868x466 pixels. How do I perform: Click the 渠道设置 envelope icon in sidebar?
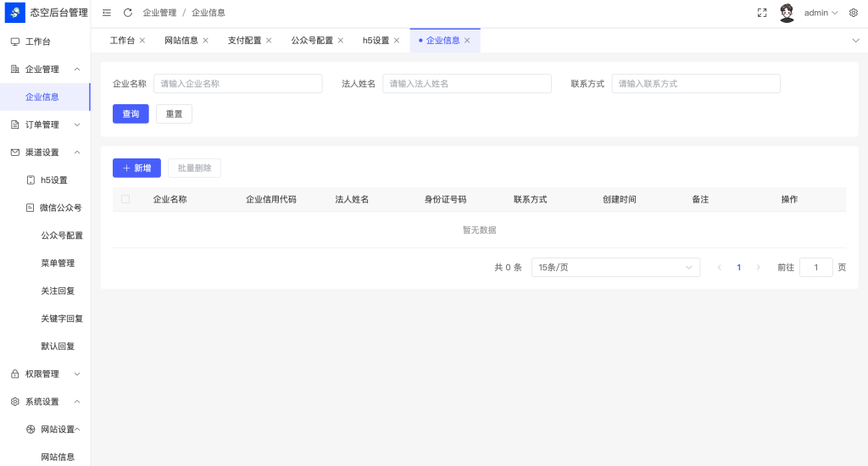pyautogui.click(x=15, y=153)
